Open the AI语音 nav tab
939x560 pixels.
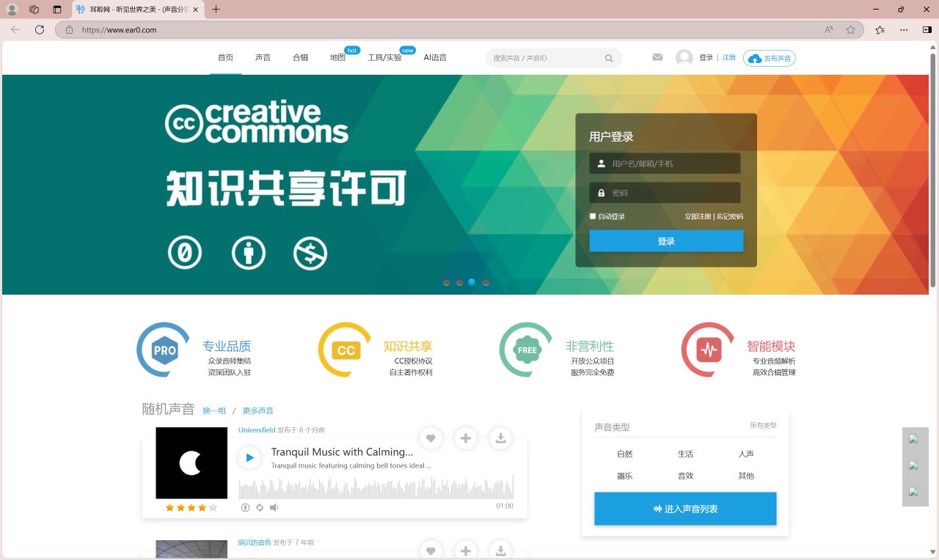(x=435, y=58)
